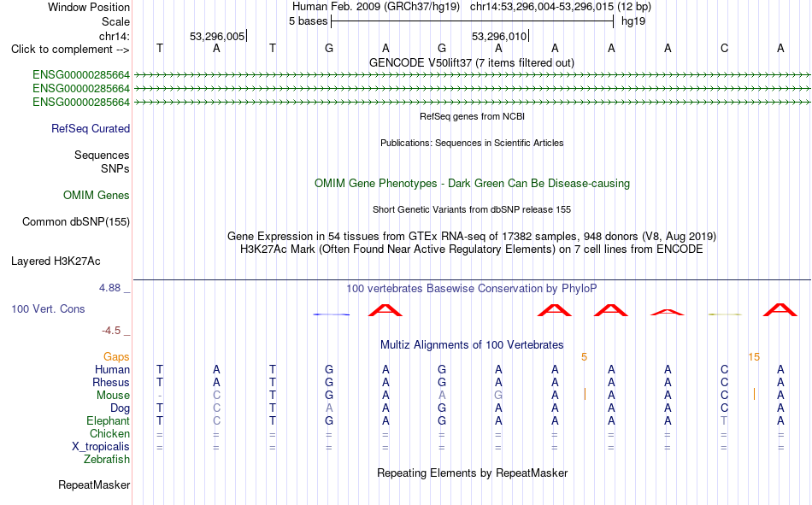
Task: Click the orange gap count 15
Action: coord(754,357)
